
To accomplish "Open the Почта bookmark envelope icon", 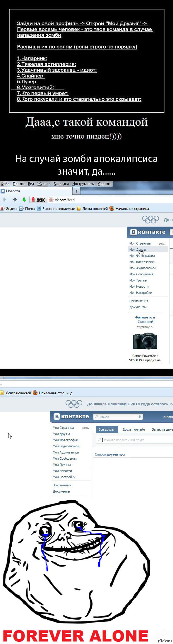I will 21,208.
